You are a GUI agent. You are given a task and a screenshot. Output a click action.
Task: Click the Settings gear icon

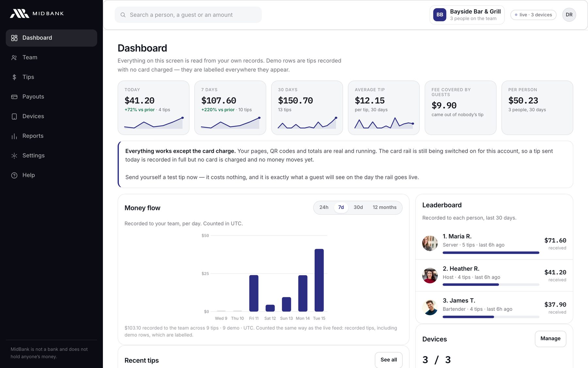pos(14,156)
